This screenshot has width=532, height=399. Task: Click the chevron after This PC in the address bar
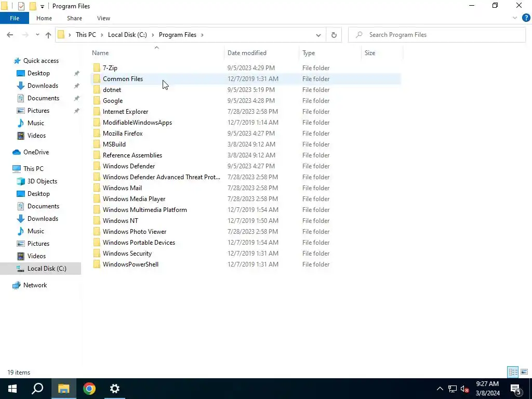101,35
